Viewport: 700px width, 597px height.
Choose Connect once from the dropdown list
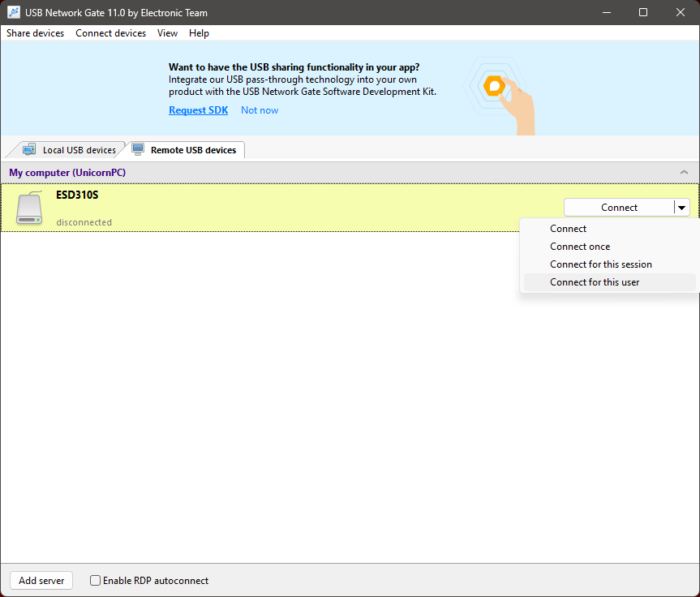(x=580, y=247)
